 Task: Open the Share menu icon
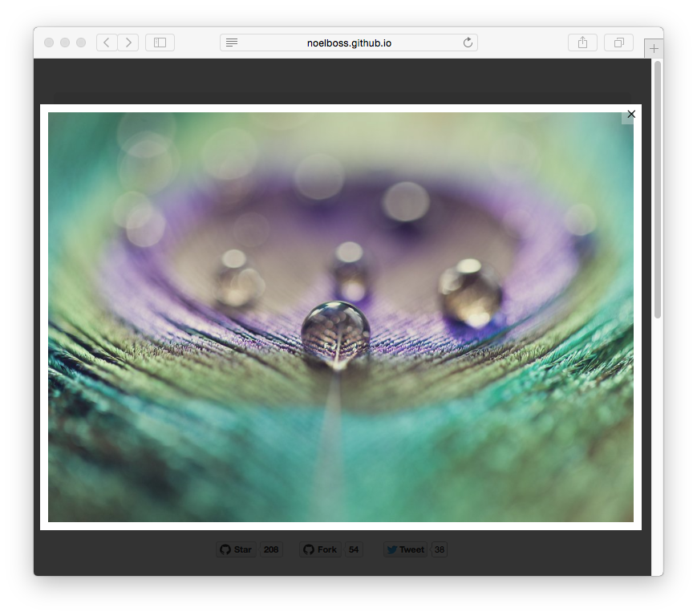coord(582,43)
